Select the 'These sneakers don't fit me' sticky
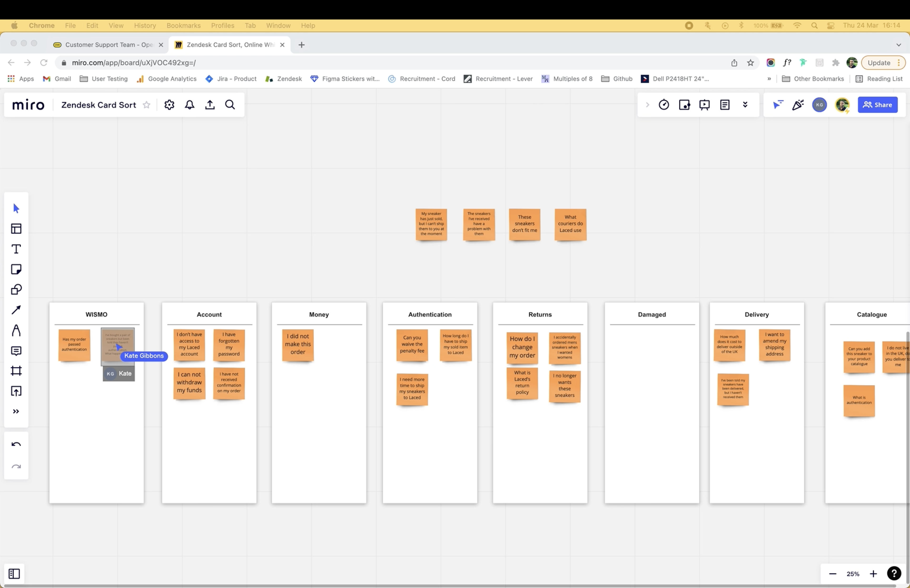The height and width of the screenshot is (588, 910). pos(525,224)
